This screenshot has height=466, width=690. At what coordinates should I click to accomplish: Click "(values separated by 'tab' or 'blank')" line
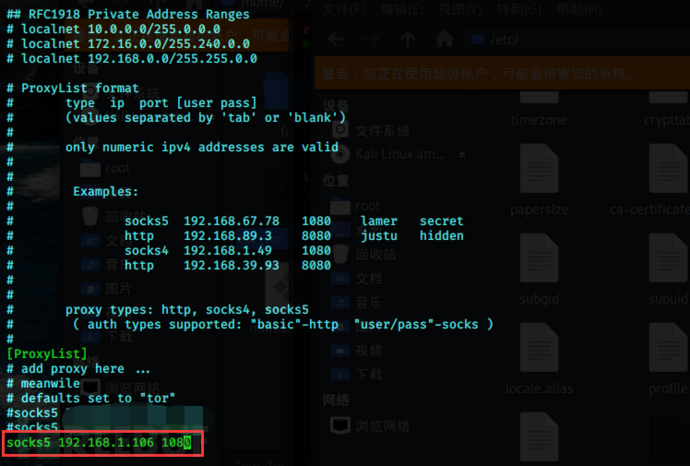pyautogui.click(x=206, y=117)
